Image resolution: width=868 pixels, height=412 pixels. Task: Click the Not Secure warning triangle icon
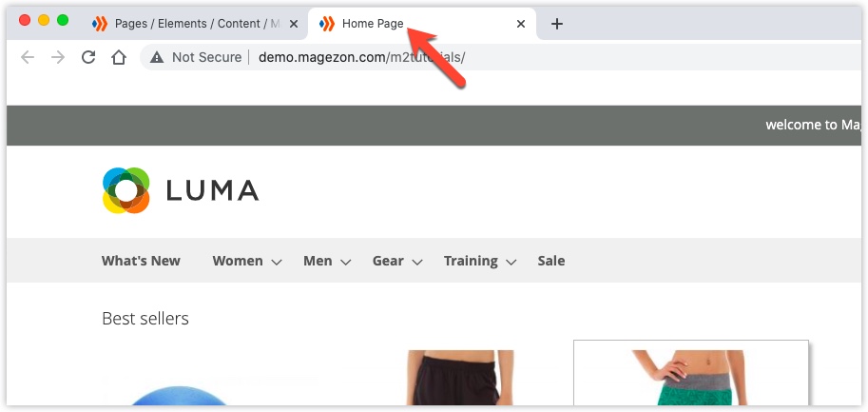[x=157, y=57]
